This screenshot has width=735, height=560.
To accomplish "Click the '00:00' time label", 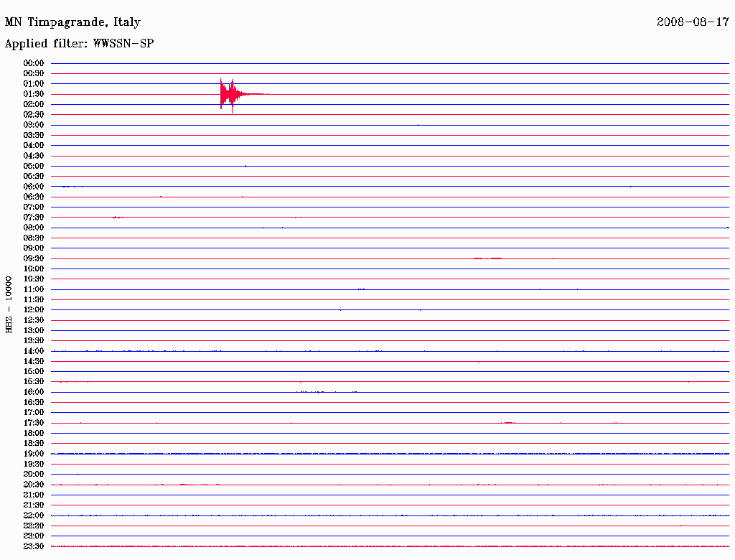I will point(34,63).
